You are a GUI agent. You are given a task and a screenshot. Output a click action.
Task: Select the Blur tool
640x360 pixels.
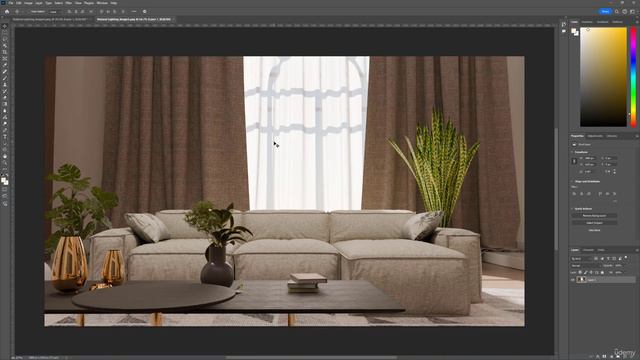point(5,111)
